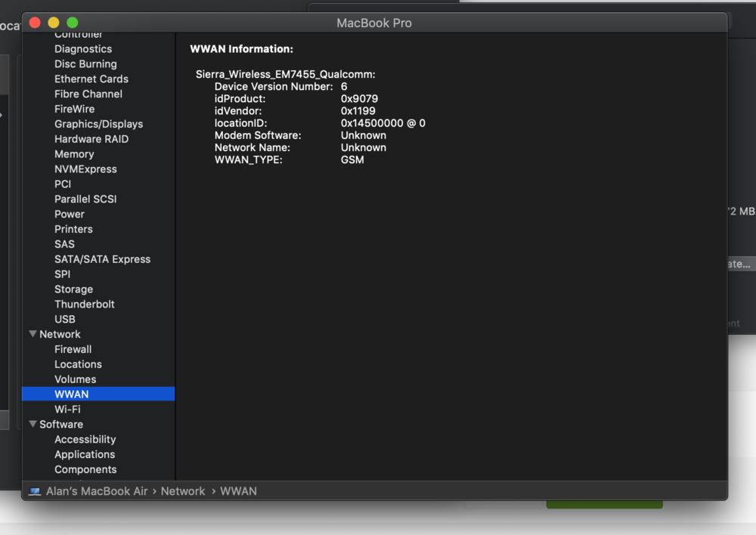Select Thunderbolt in the hardware list

click(85, 304)
